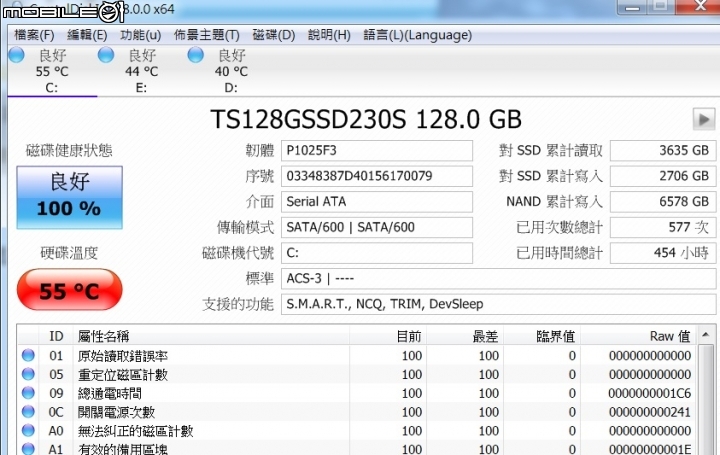The image size is (720, 455).
Task: Click the firmware field P1025F3
Action: pyautogui.click(x=377, y=151)
